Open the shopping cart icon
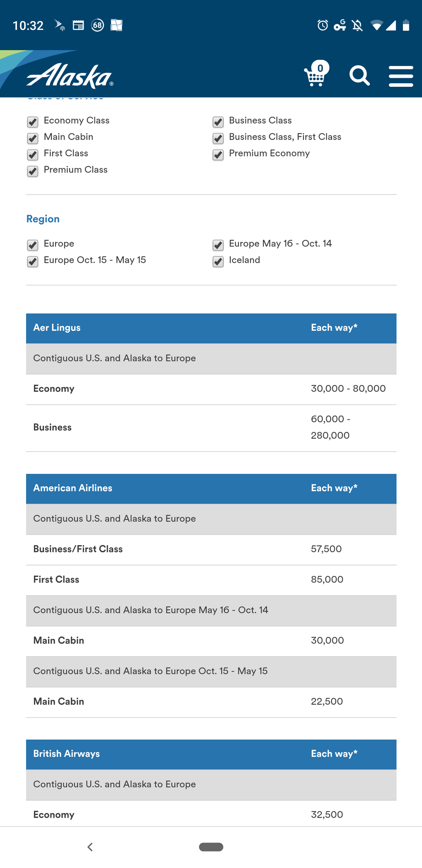This screenshot has height=868, width=422. pyautogui.click(x=316, y=74)
